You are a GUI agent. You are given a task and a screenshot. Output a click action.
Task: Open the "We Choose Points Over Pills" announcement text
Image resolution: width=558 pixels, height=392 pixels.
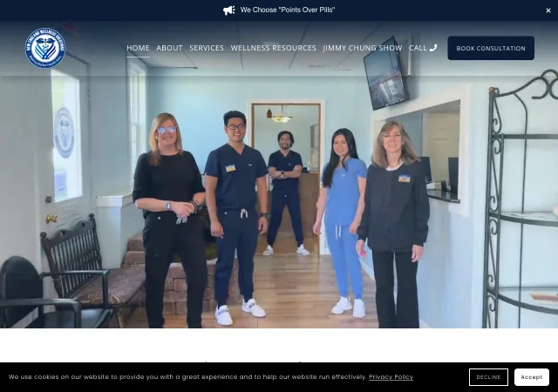click(288, 10)
